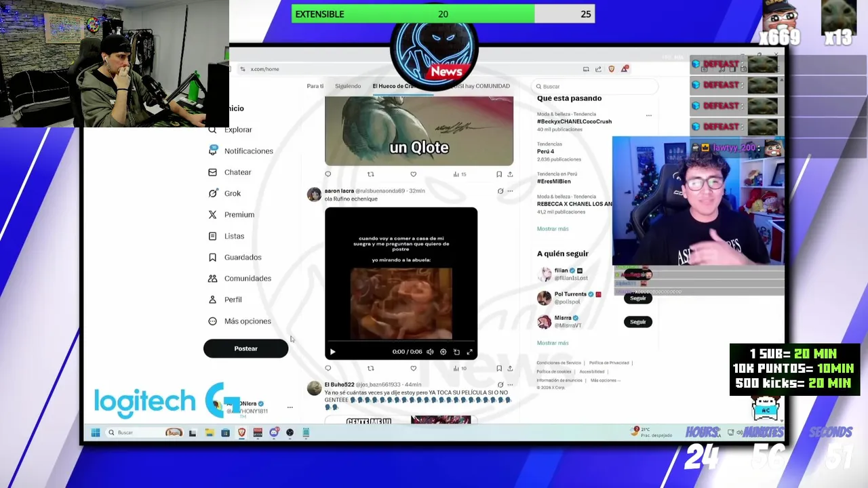Repost the 'un Qlote' post
Screen dimensions: 868x488
tap(370, 174)
